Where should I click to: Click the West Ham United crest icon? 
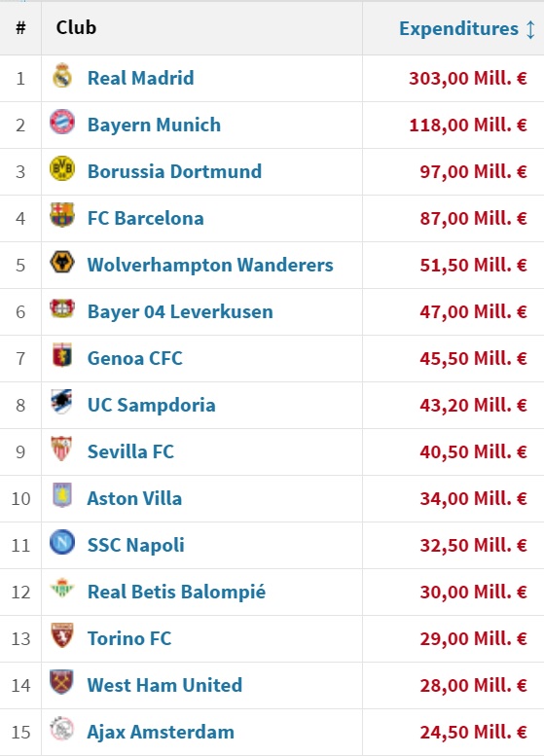(62, 682)
